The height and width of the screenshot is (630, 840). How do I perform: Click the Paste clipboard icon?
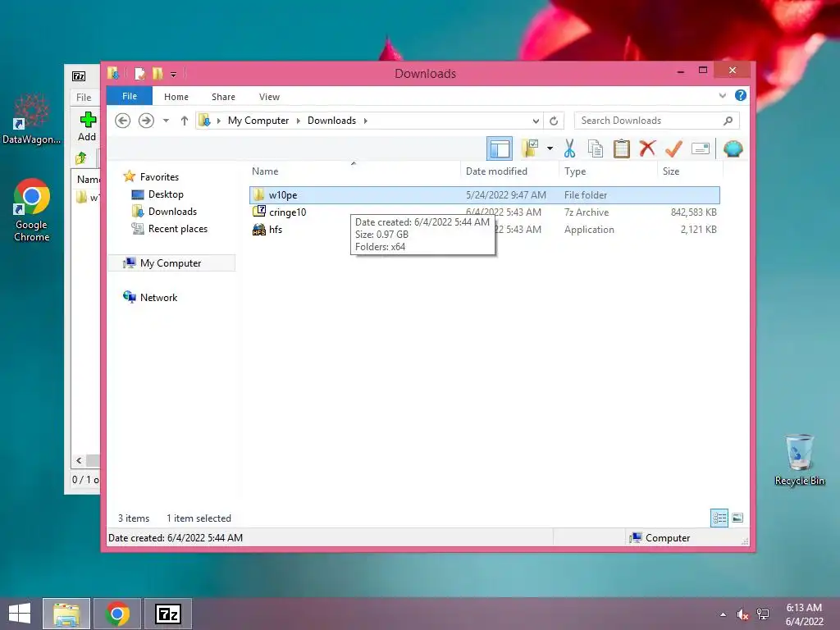tap(622, 148)
